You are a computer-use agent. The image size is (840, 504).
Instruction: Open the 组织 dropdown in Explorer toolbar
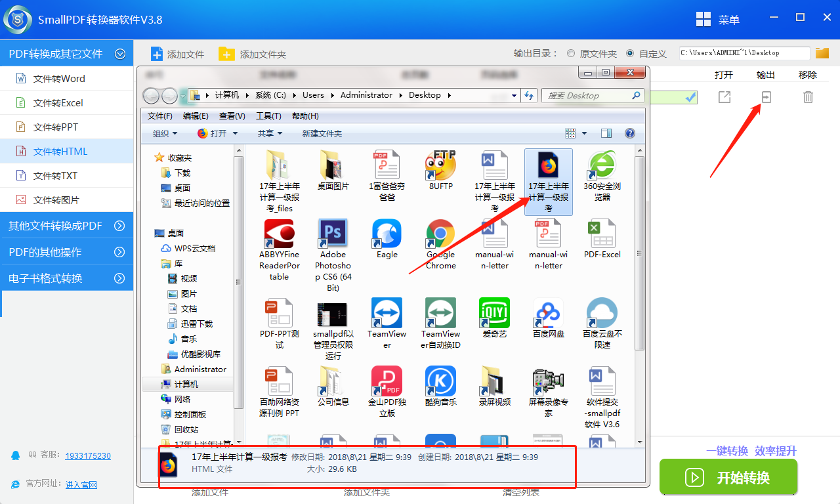165,133
